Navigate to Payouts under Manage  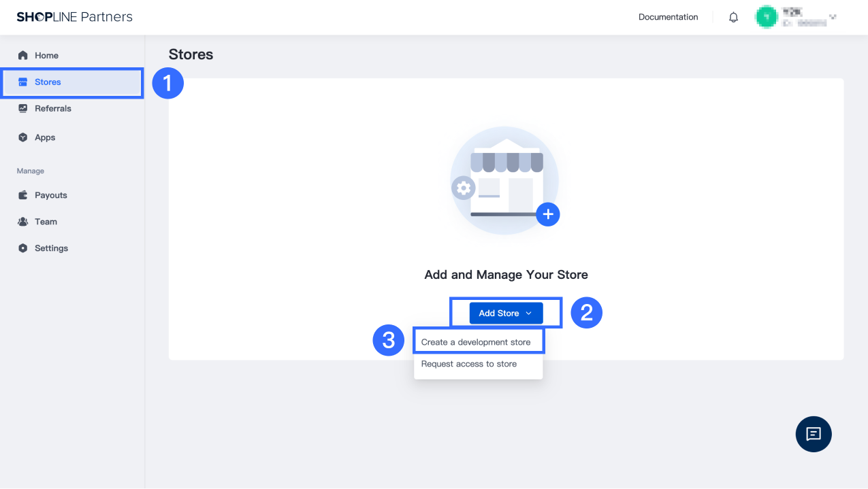(x=50, y=195)
